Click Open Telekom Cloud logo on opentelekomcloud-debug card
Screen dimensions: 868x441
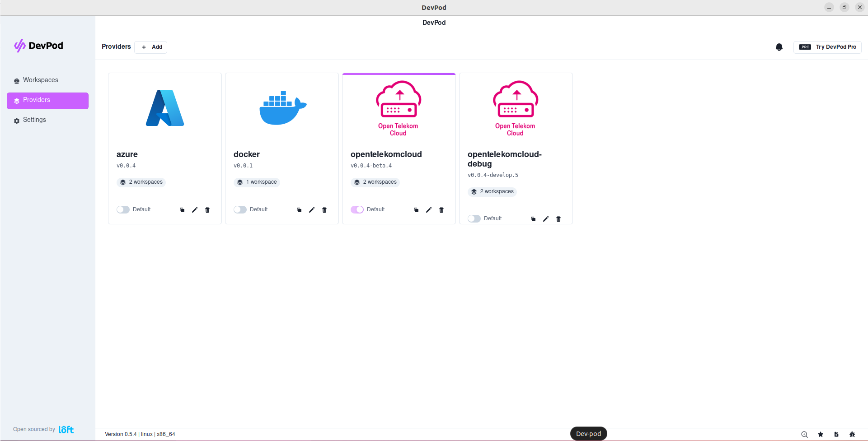(516, 108)
